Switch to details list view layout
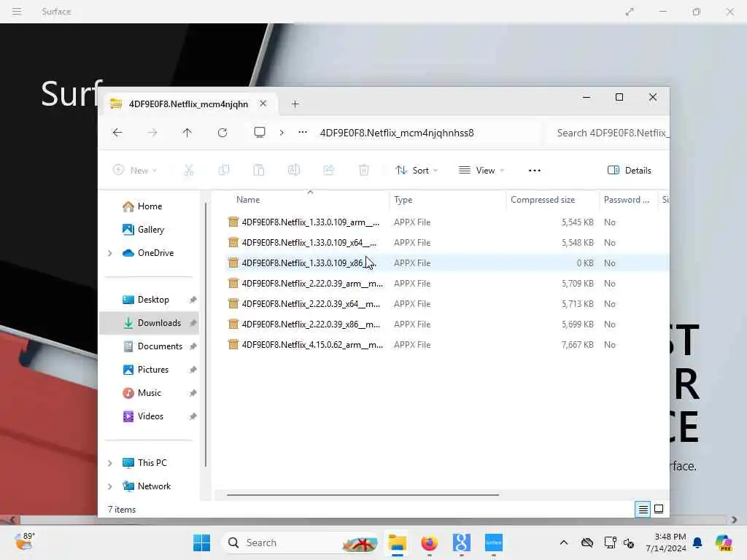 [x=643, y=510]
